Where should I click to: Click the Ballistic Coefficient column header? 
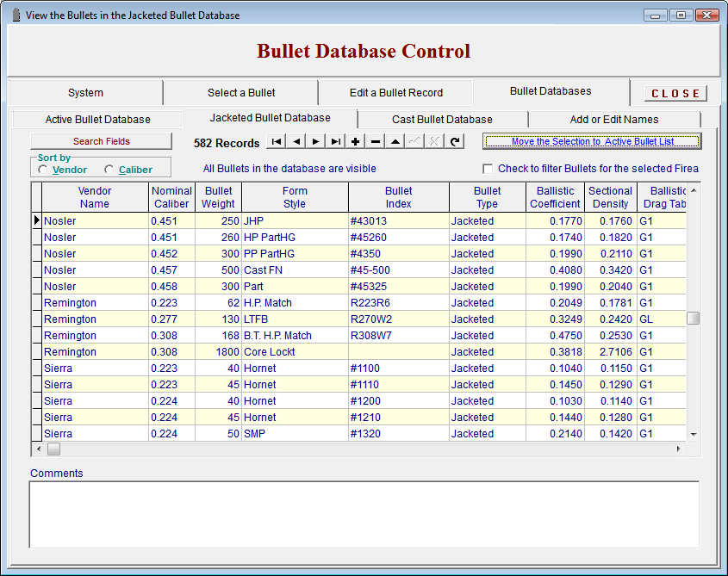pyautogui.click(x=555, y=197)
